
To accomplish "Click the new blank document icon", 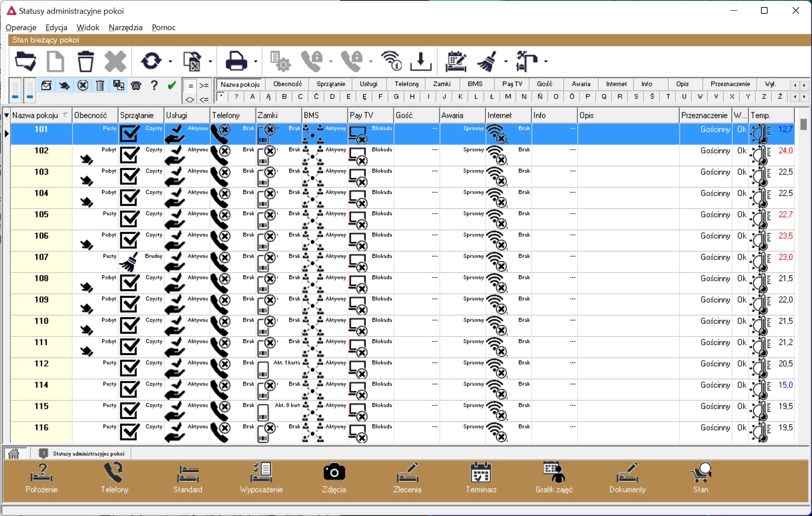I will pos(55,61).
